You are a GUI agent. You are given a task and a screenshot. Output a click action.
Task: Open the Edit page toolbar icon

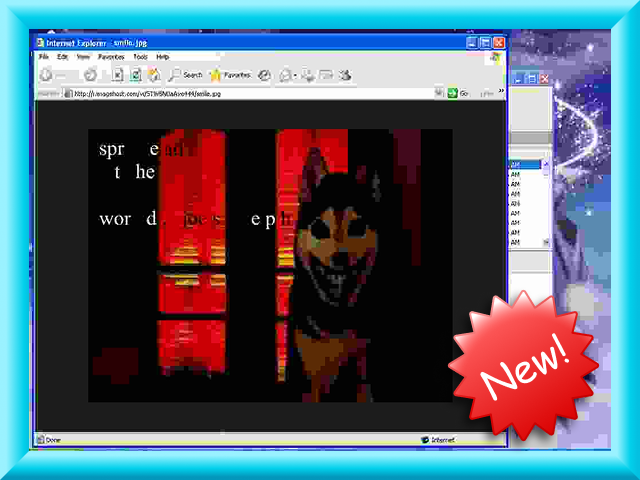[x=326, y=75]
